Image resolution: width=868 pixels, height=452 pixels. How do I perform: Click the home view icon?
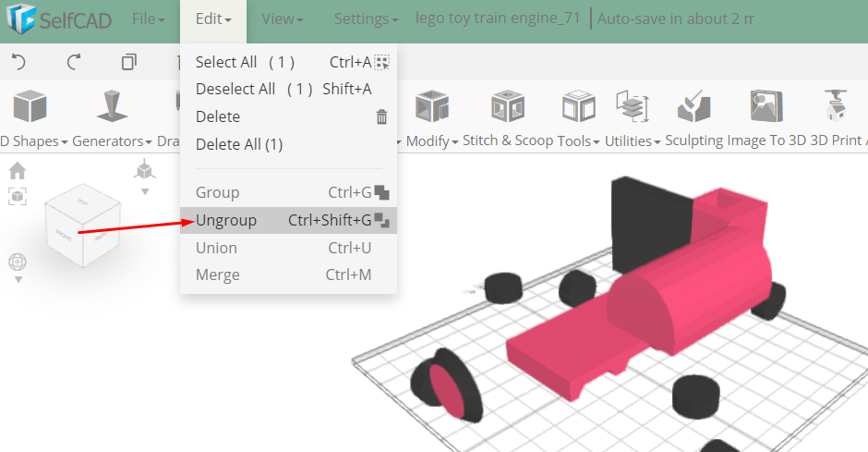[18, 171]
